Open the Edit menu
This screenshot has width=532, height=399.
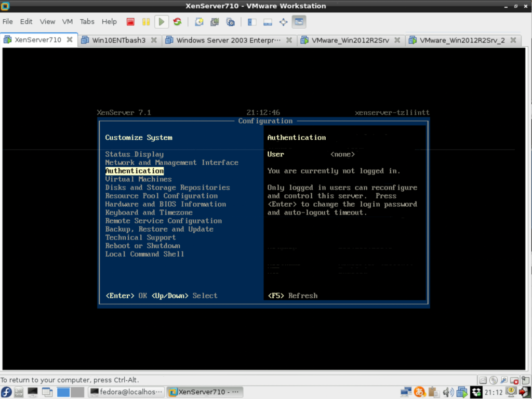26,22
